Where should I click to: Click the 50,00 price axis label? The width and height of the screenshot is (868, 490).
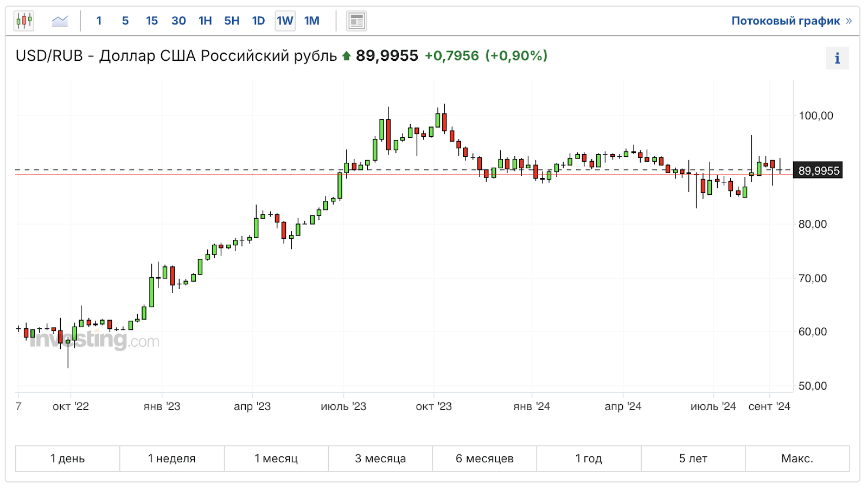[813, 386]
